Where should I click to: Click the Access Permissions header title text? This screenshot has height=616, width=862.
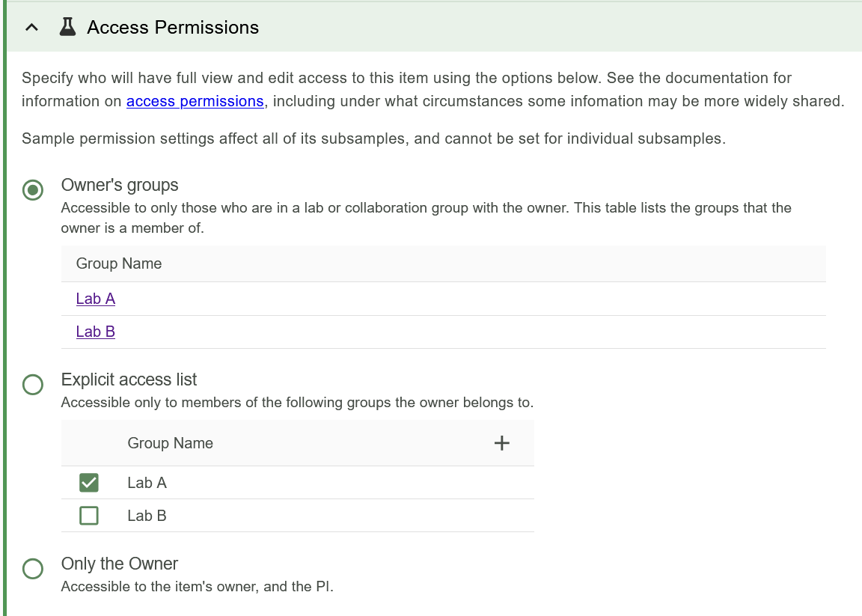coord(173,28)
